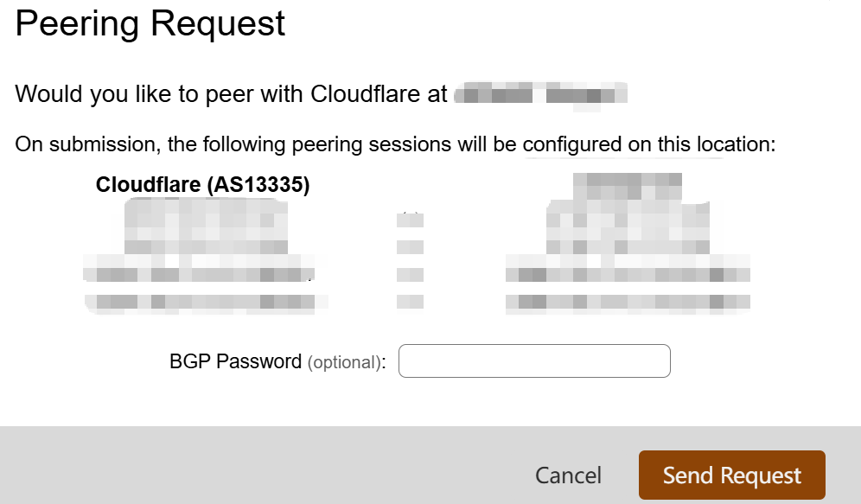Click the Send Request button

tap(731, 475)
